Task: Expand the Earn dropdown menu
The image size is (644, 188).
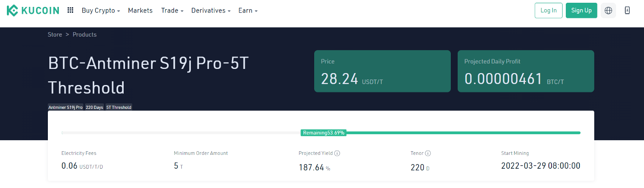Action: tap(248, 11)
